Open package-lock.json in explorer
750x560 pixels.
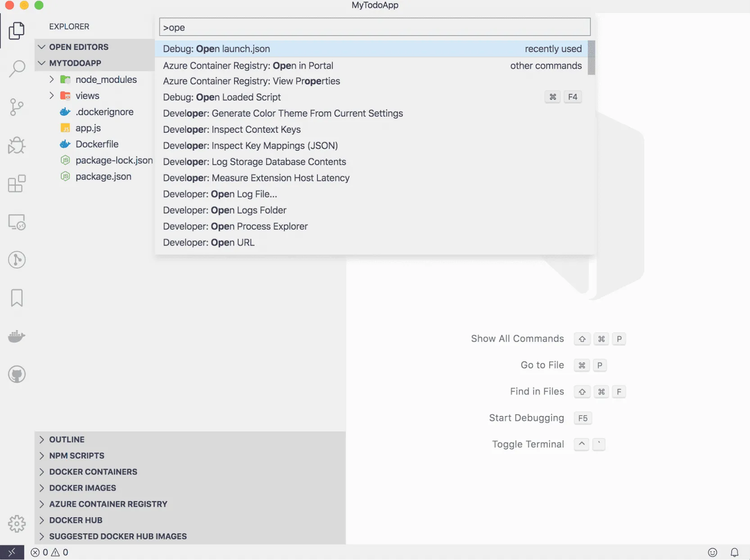click(114, 160)
